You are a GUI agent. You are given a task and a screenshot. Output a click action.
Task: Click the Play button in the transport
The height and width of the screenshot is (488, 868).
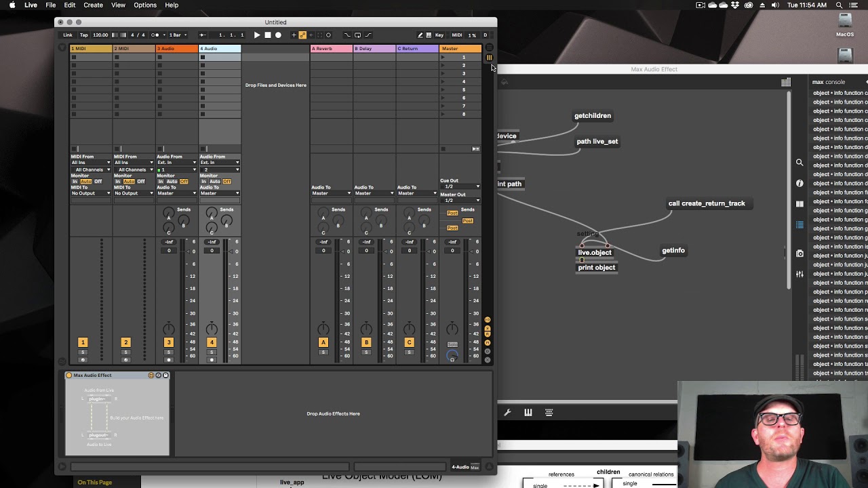pyautogui.click(x=257, y=35)
